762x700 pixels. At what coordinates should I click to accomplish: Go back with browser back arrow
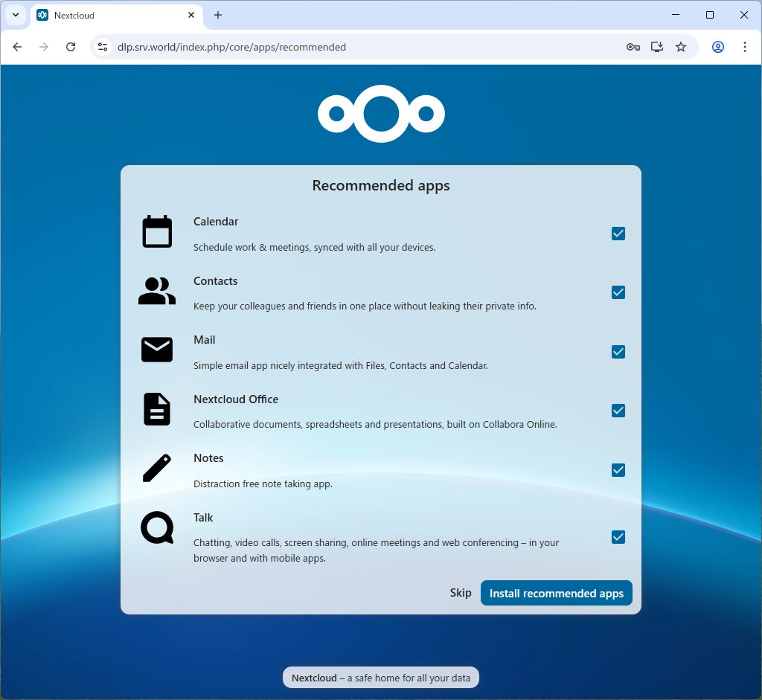[x=17, y=47]
